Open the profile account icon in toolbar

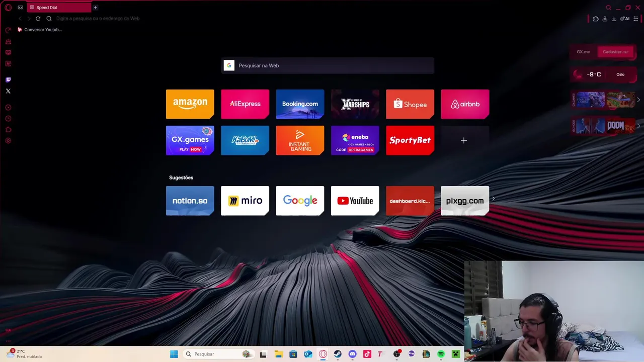tap(605, 19)
